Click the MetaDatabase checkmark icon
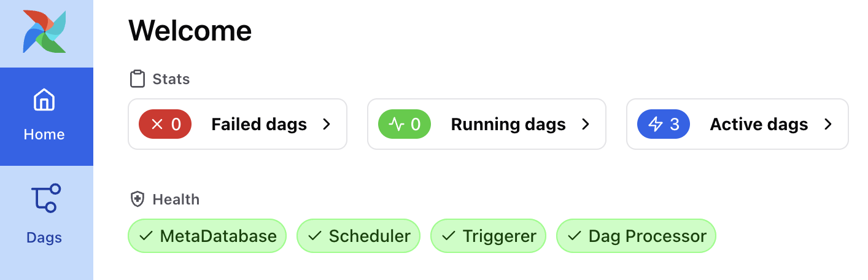868x280 pixels. pos(146,236)
